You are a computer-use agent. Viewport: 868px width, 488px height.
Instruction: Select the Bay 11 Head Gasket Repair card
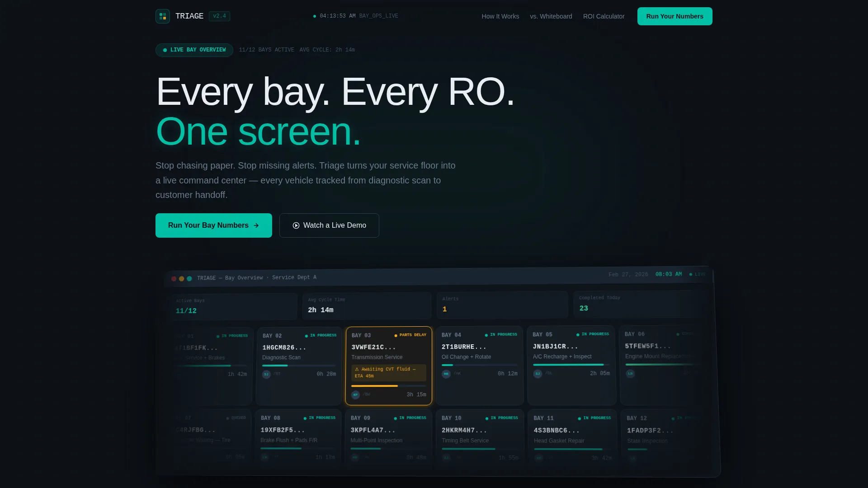[x=572, y=437]
